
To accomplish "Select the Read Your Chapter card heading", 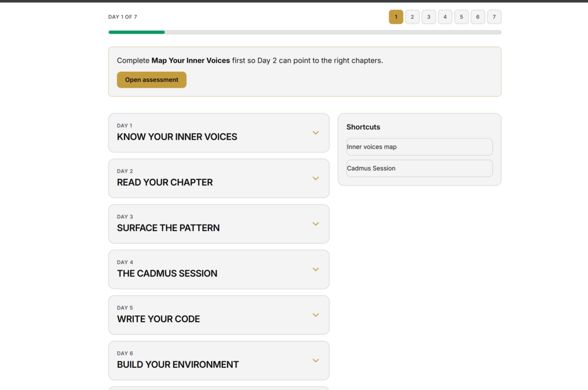I will [165, 182].
